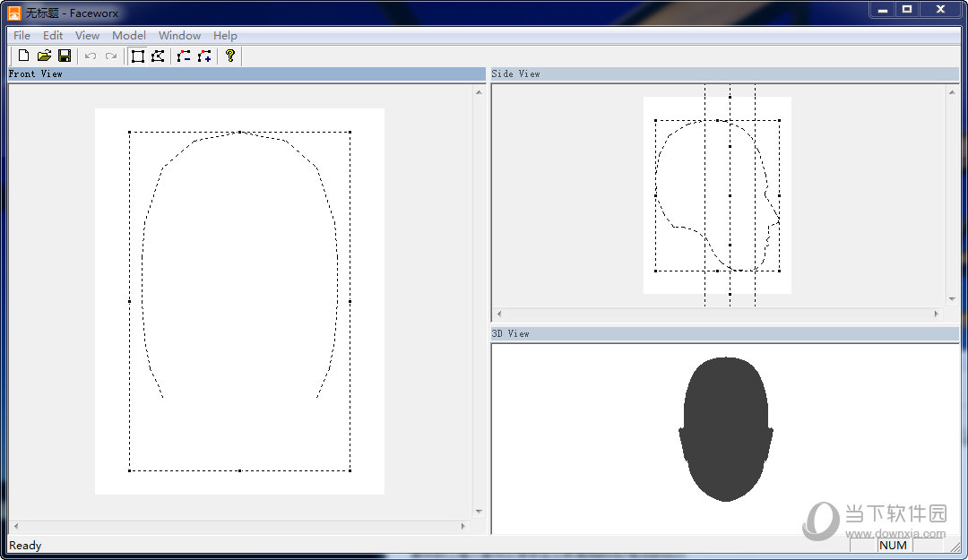Open help with the question mark icon
968x560 pixels.
click(230, 56)
